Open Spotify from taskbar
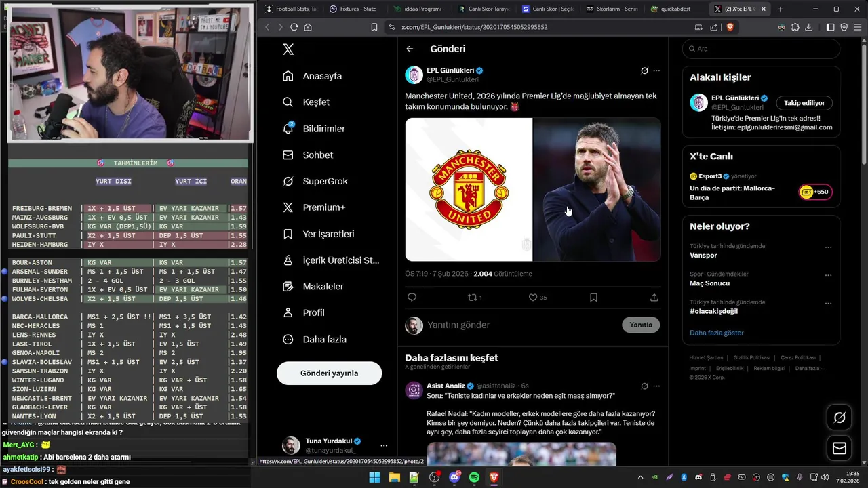Image resolution: width=868 pixels, height=488 pixels. [x=474, y=477]
